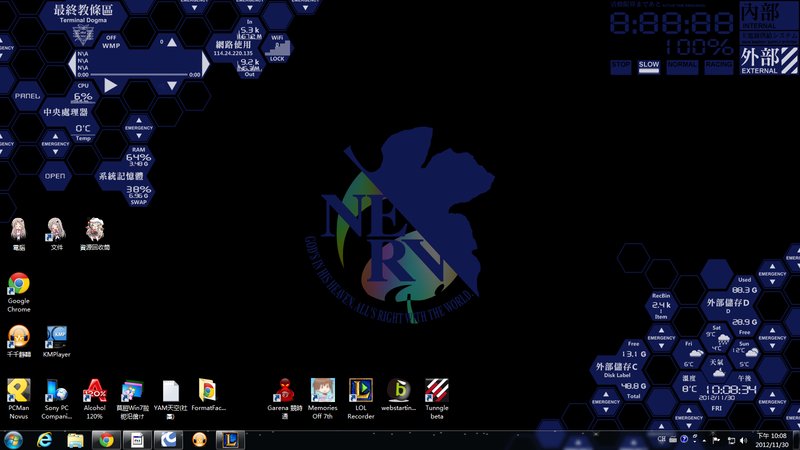Click EMERGENCY hexagon below RecBin
Screen dimensions: 800x450
coord(661,338)
